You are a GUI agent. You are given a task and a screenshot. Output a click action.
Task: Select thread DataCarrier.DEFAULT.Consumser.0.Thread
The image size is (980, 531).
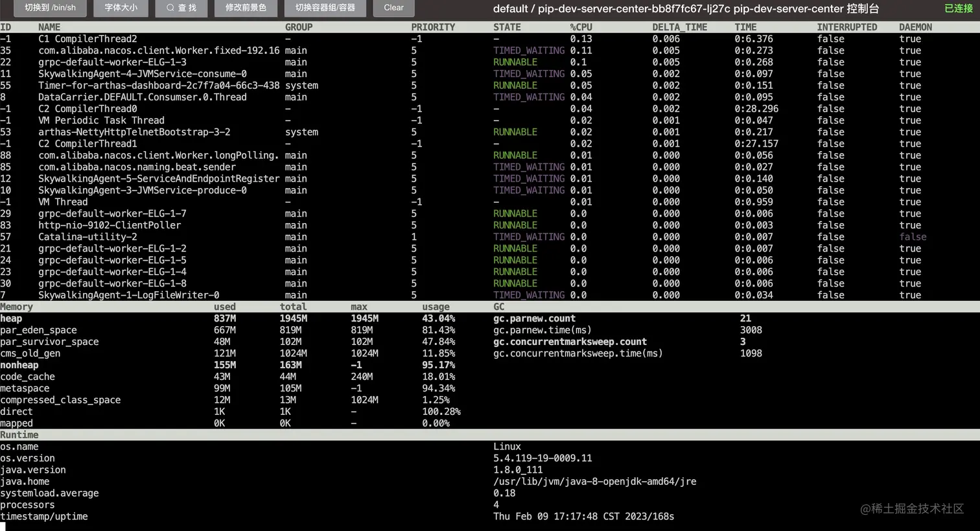pyautogui.click(x=143, y=97)
